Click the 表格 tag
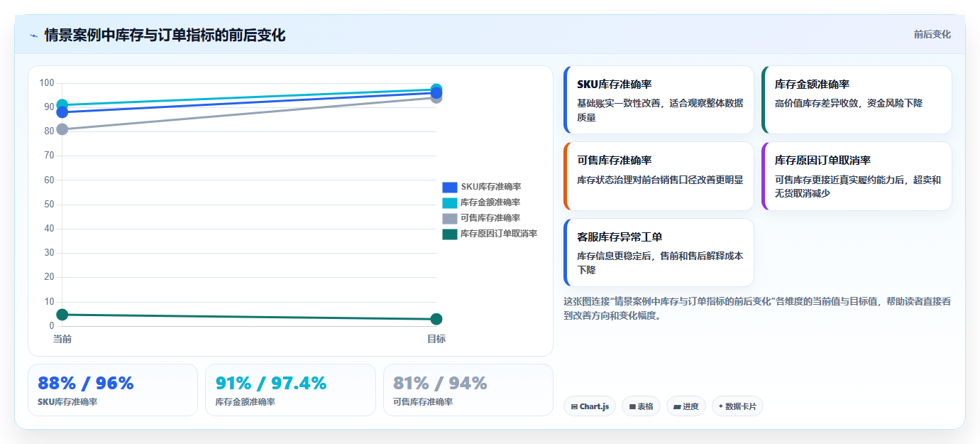 [x=642, y=406]
